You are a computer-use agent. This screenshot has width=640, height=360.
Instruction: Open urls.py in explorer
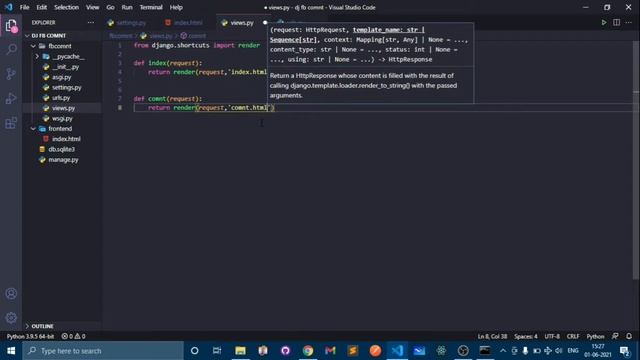pyautogui.click(x=61, y=98)
